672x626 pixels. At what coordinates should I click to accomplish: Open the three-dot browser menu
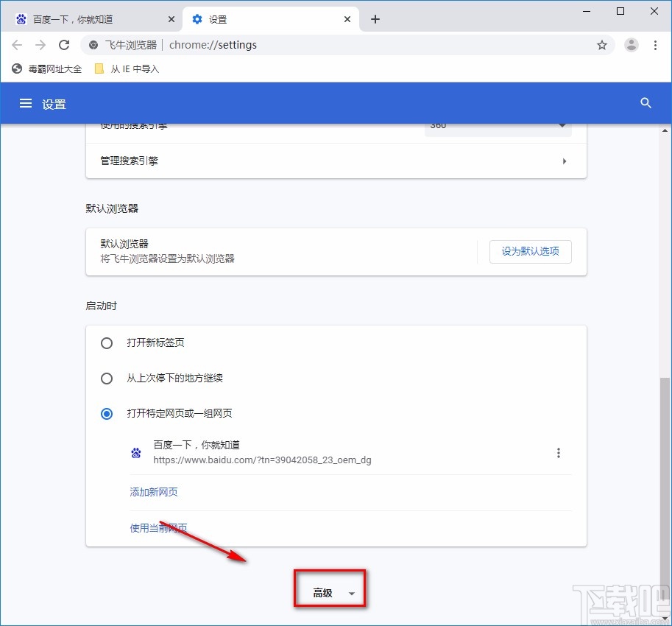(x=656, y=45)
